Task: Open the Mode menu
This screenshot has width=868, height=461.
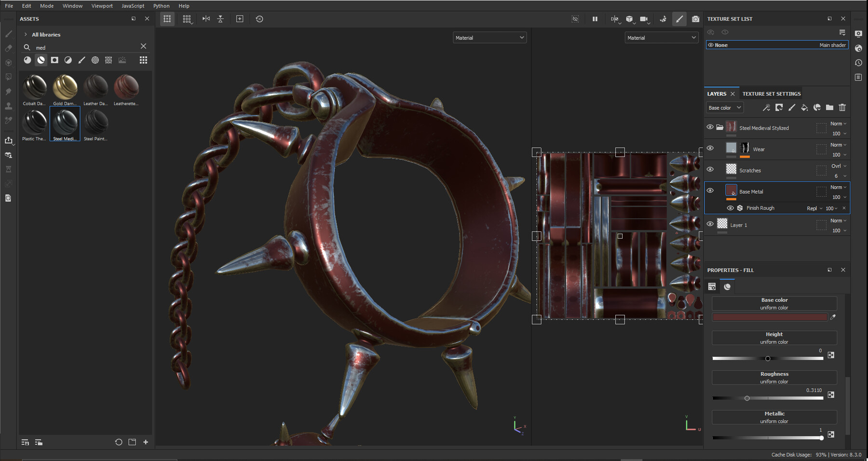Action: coord(47,6)
